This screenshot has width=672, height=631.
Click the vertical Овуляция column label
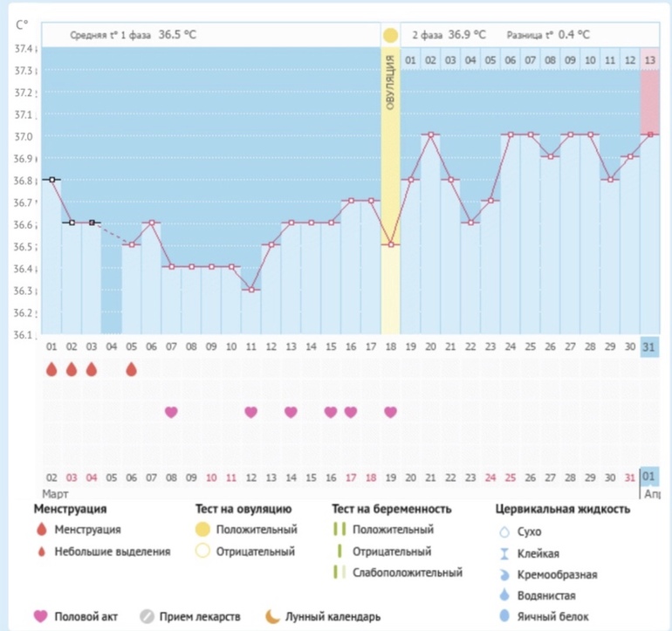pos(390,83)
